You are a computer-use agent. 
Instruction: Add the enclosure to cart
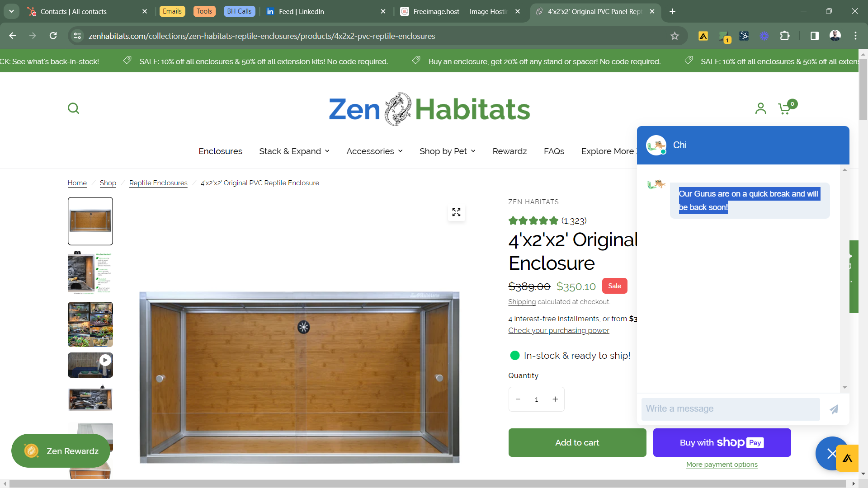[577, 443]
